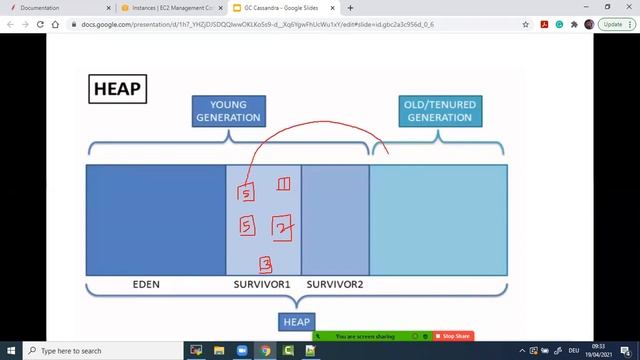Close the Documentation tab
The width and height of the screenshot is (640, 360).
point(109,8)
